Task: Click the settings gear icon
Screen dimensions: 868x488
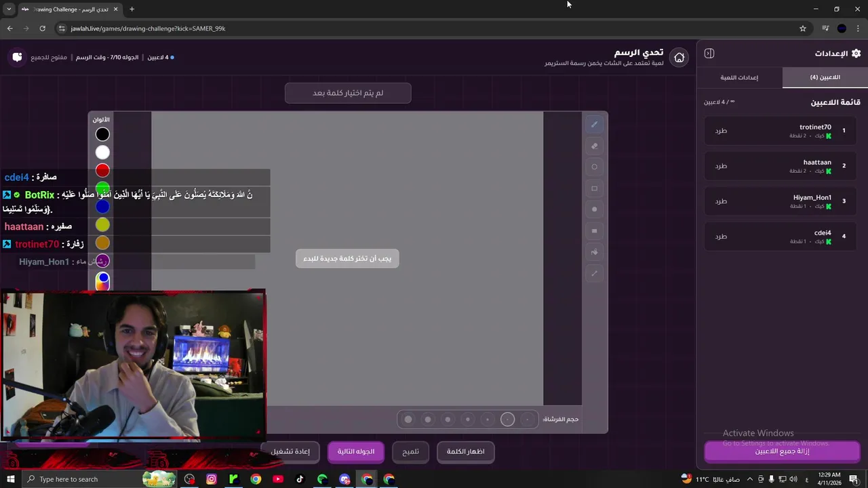Action: 856,54
